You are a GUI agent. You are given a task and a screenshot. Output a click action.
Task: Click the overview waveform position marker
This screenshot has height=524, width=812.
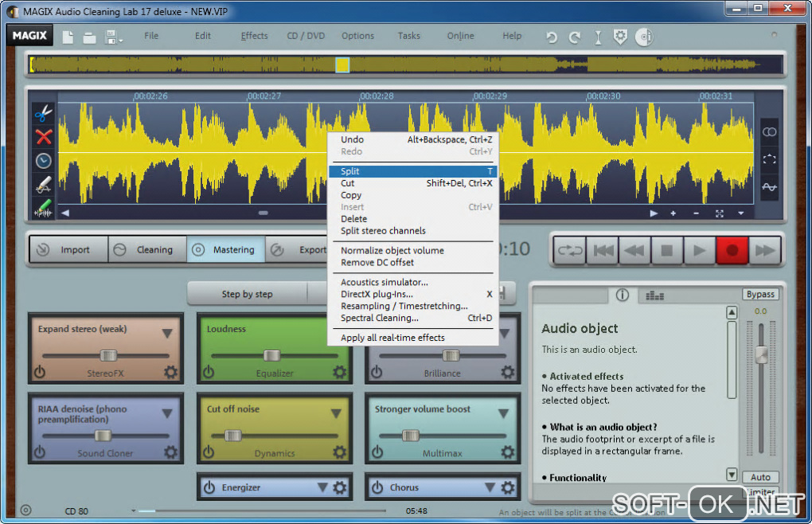pos(342,65)
